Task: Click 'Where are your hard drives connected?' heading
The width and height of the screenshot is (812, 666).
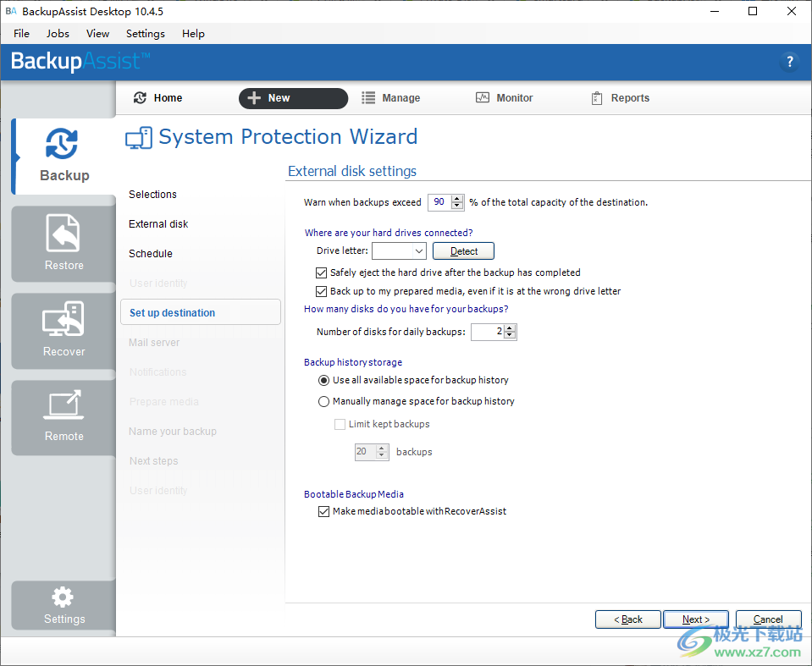Action: [389, 233]
